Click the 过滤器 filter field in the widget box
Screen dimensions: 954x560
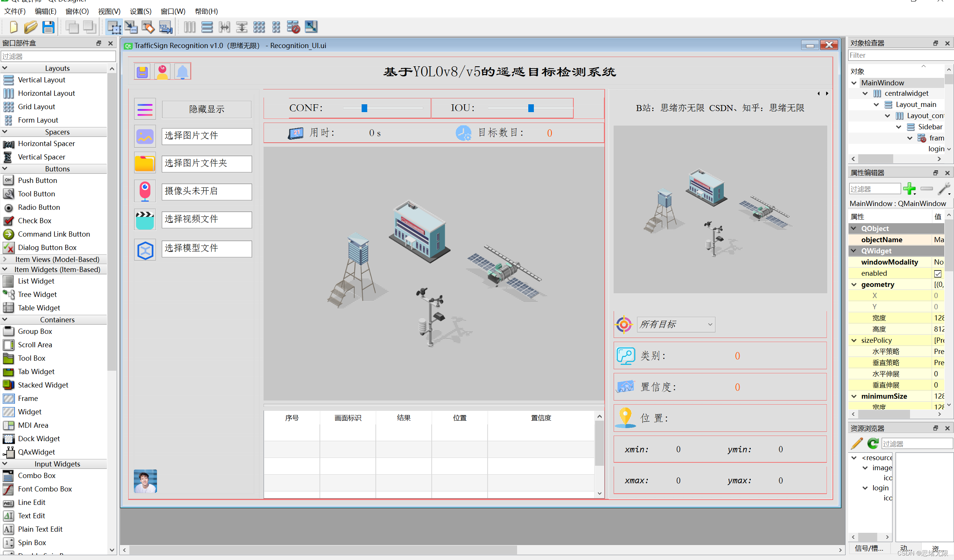tap(58, 56)
